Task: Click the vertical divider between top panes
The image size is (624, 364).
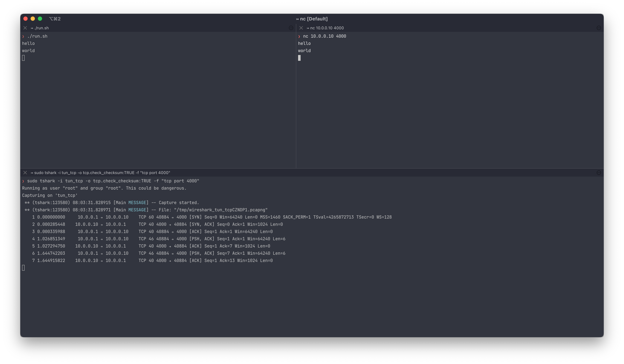Action: coord(296,99)
